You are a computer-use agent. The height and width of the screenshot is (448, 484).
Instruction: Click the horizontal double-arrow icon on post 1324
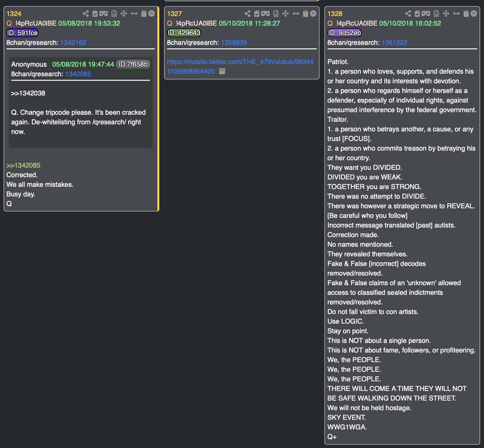click(134, 13)
